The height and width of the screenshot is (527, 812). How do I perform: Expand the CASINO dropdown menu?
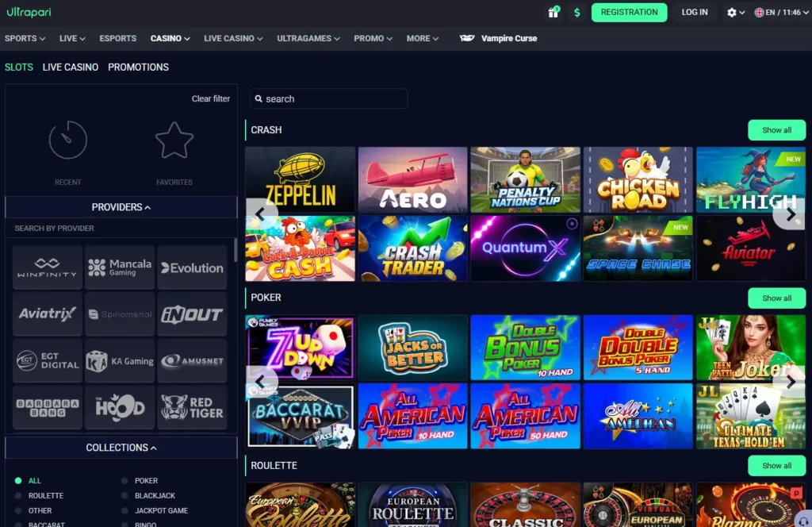point(170,38)
